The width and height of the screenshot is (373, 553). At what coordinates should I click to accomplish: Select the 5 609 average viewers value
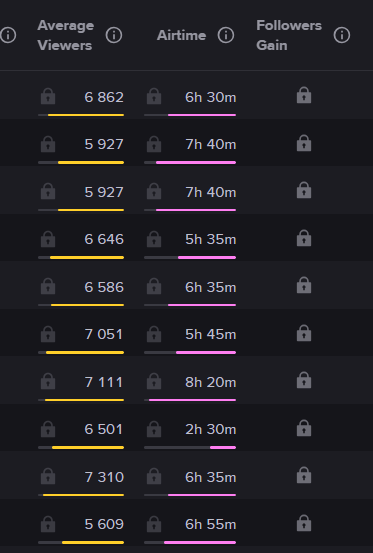104,524
